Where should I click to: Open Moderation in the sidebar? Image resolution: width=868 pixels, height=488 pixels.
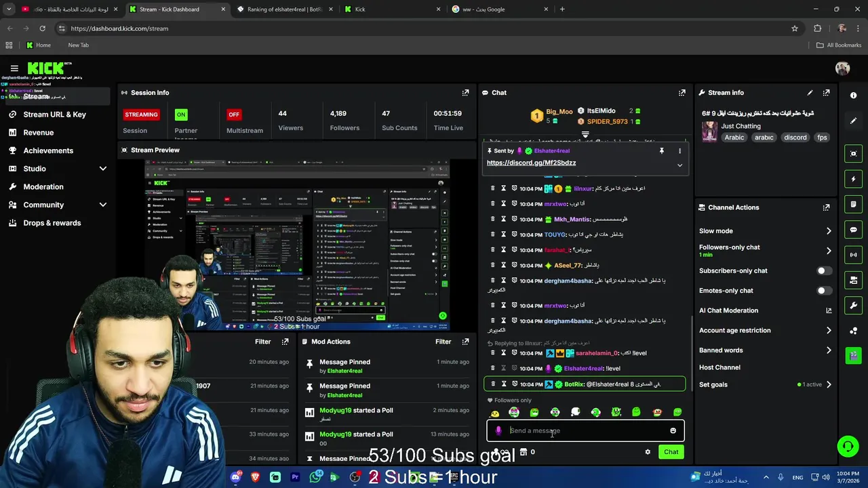pos(43,187)
